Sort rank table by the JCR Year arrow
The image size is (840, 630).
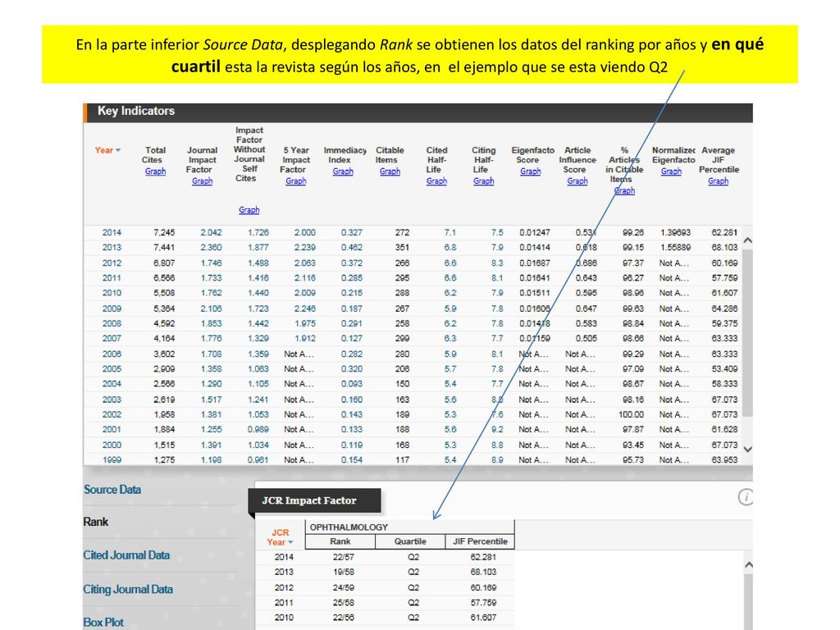coord(291,542)
